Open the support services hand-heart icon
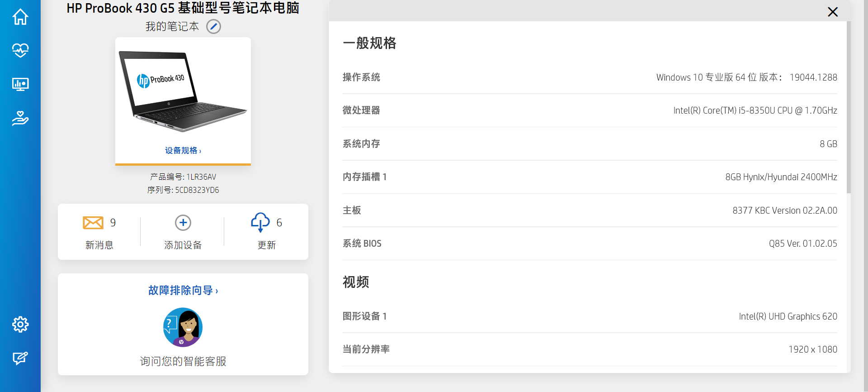This screenshot has width=868, height=392. [x=20, y=118]
